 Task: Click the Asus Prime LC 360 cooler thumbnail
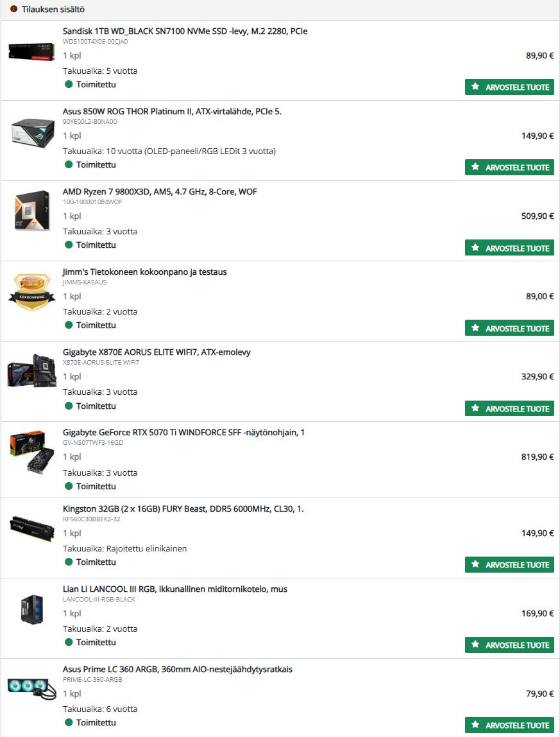[32, 688]
